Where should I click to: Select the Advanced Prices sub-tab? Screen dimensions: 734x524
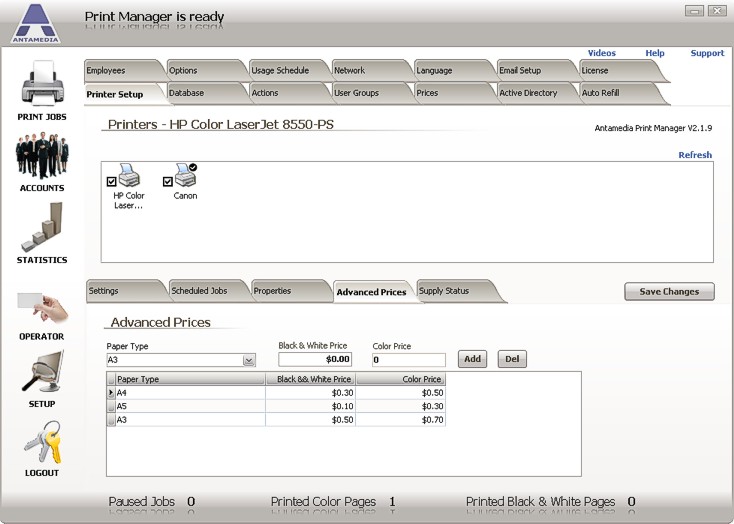373,292
